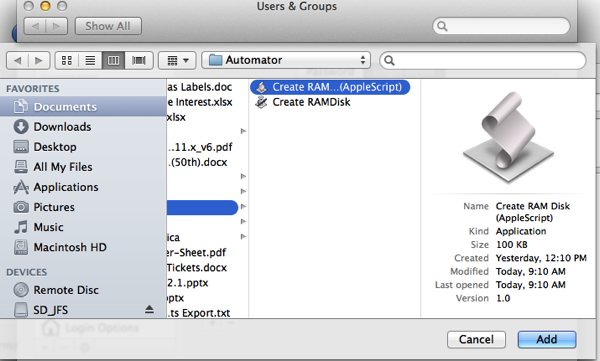Go back in the file dialog

18,60
